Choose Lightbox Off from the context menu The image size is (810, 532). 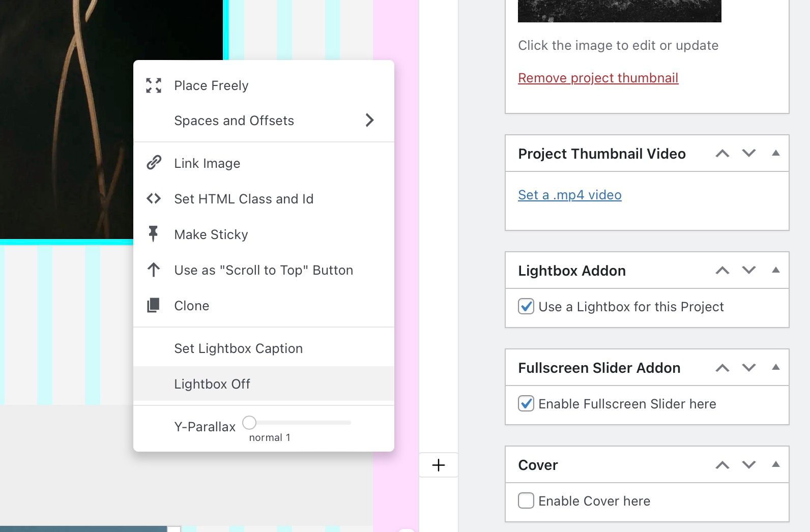(x=212, y=384)
